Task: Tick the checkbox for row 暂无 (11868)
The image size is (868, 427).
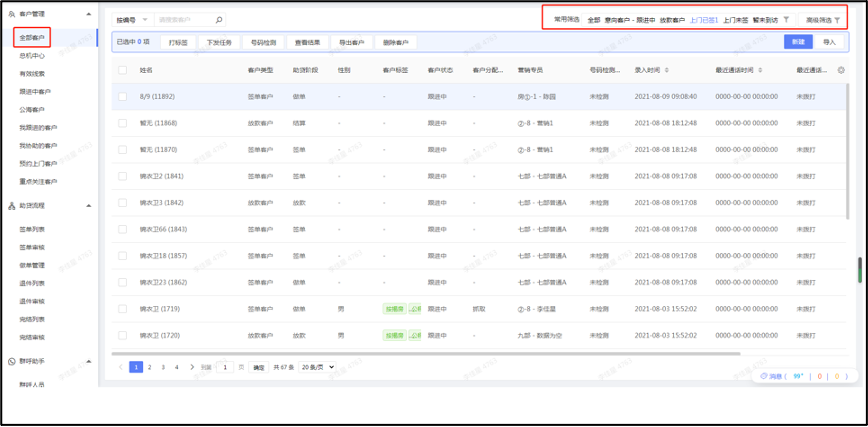Action: [122, 123]
